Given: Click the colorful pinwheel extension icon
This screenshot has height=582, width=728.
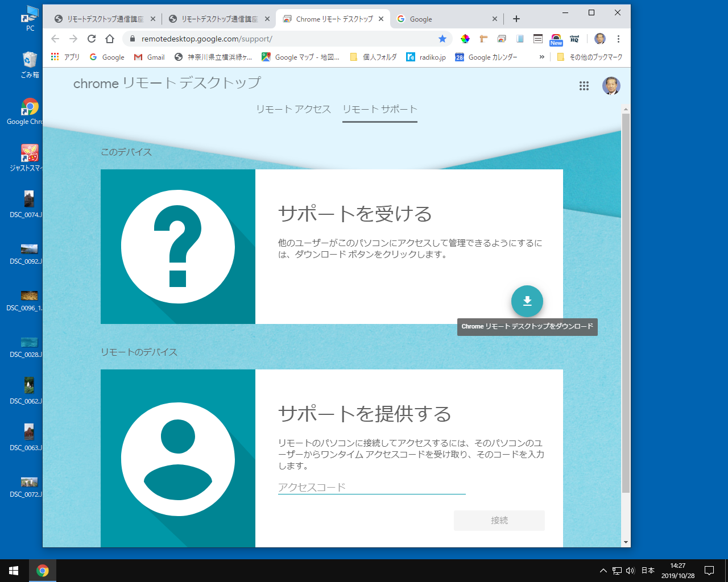Looking at the screenshot, I should (x=465, y=39).
